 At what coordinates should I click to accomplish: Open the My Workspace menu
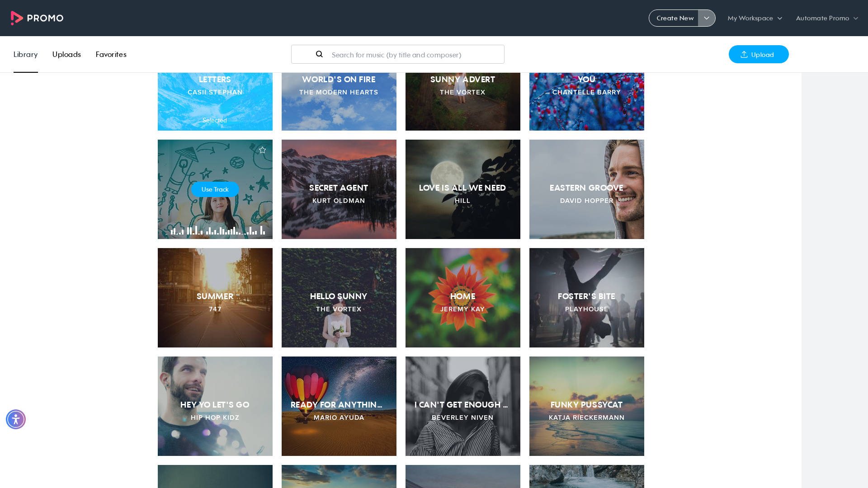click(755, 18)
